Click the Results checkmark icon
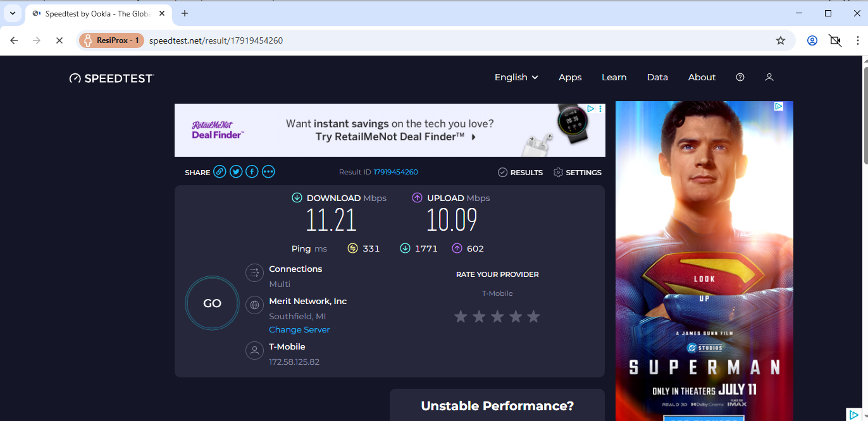The height and width of the screenshot is (421, 868). point(502,172)
